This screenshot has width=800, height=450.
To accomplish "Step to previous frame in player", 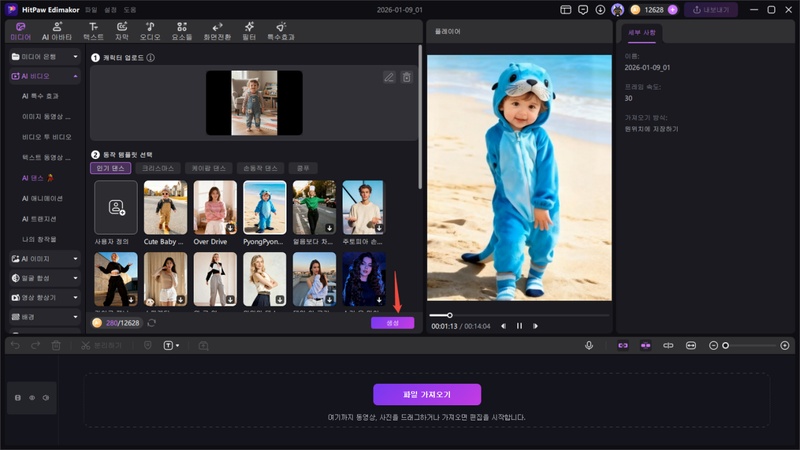I will pos(504,326).
